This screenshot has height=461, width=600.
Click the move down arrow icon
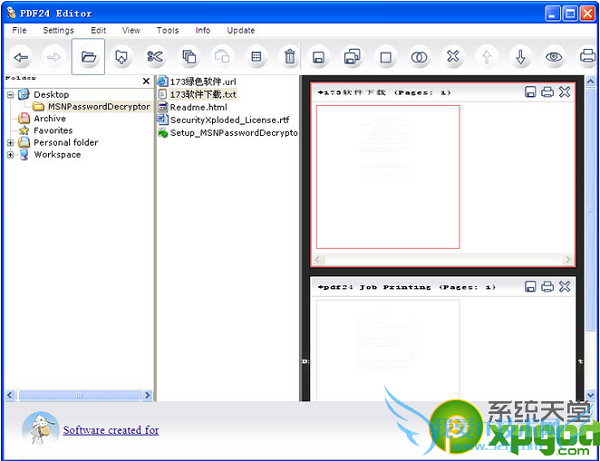coord(520,57)
